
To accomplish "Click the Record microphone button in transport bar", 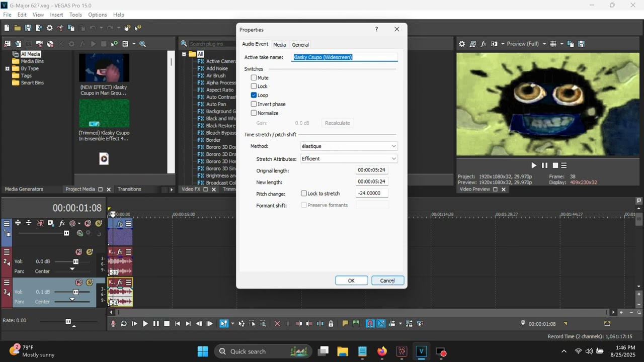I will pyautogui.click(x=113, y=324).
